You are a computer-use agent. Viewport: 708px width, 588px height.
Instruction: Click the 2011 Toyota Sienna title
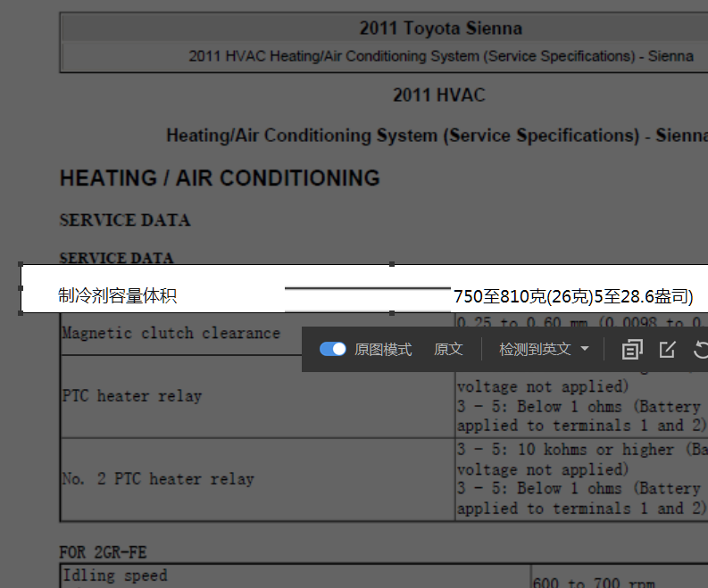point(441,28)
